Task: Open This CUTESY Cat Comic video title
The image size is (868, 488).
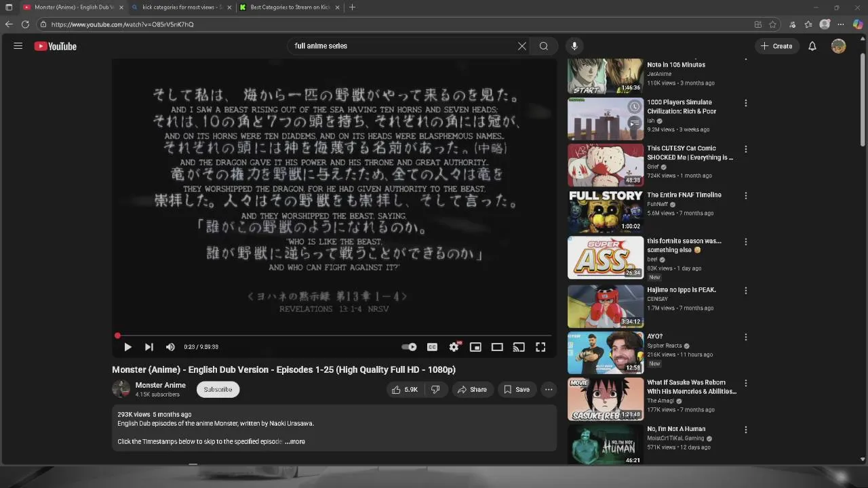Action: coord(690,152)
